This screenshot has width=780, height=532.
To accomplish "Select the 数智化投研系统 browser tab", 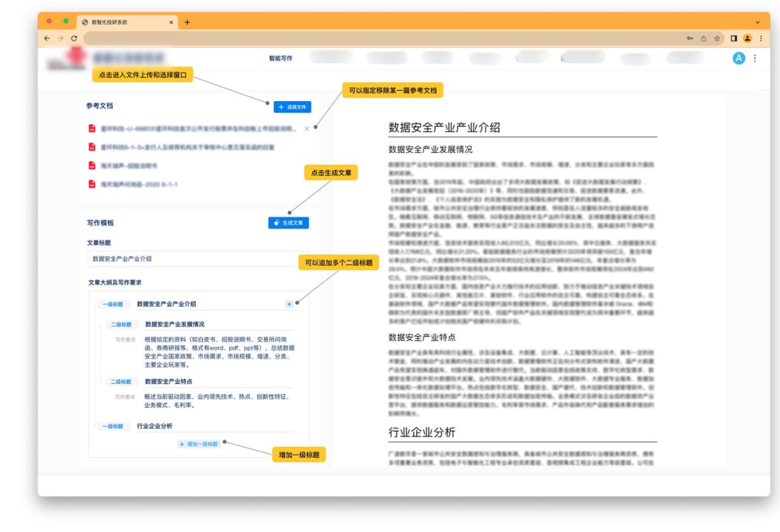I will coord(127,22).
